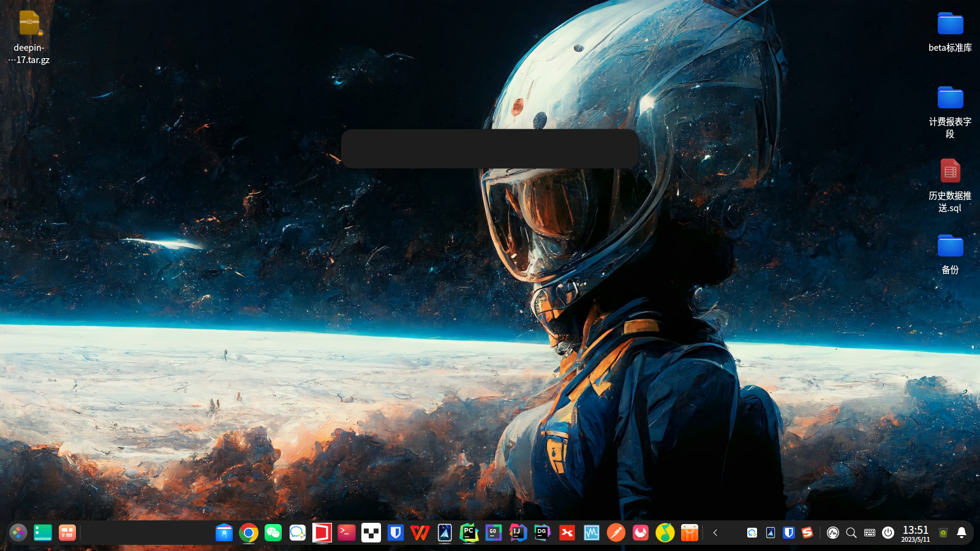Open the notification center bell

962,533
